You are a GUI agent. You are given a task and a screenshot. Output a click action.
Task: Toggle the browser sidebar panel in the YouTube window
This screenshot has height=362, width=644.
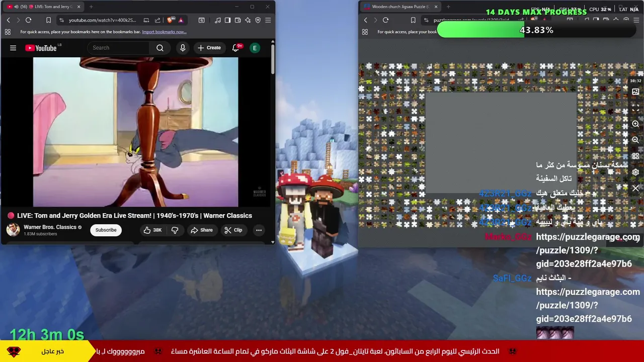[x=227, y=20]
